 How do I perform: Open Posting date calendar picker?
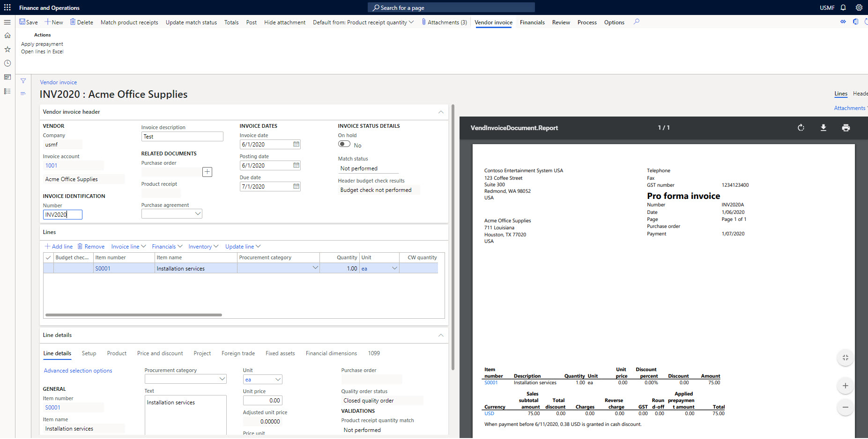click(x=296, y=165)
